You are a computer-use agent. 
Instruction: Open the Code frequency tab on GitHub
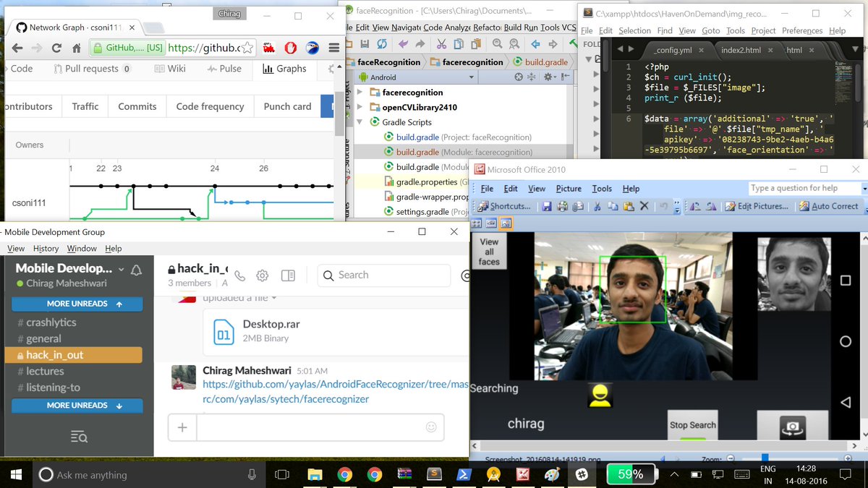(x=210, y=106)
